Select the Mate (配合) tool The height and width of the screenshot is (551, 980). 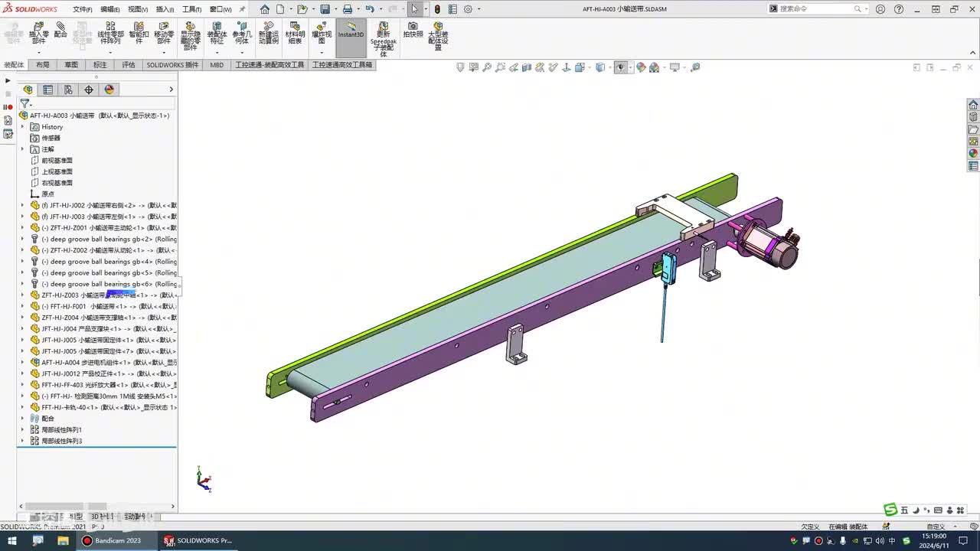point(60,30)
